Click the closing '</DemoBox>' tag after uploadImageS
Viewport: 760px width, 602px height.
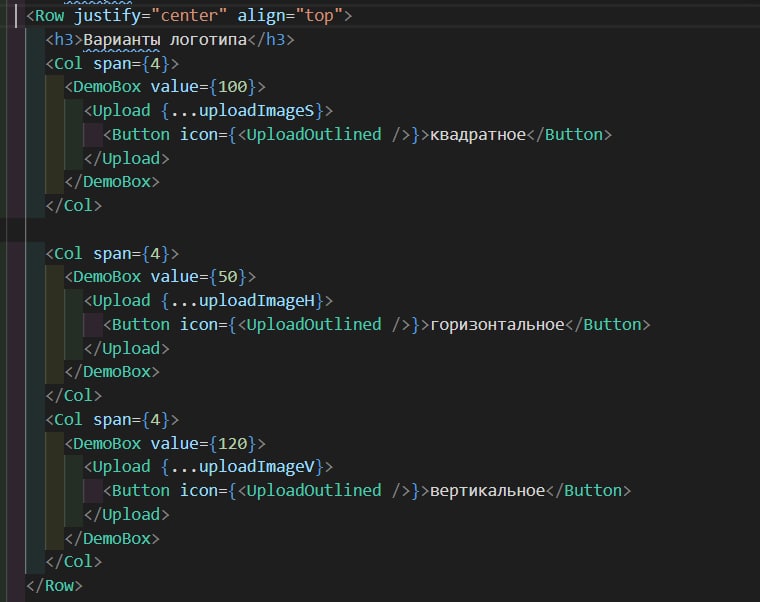coord(112,182)
